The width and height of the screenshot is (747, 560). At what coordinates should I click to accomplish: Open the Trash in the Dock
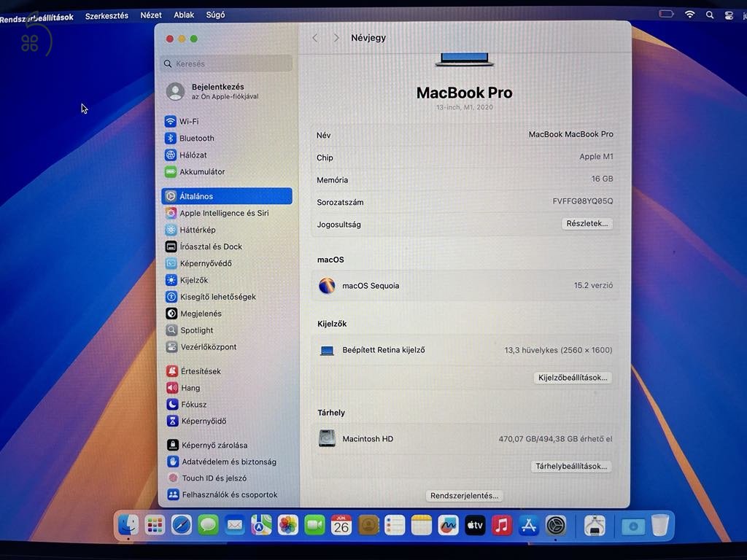[659, 525]
